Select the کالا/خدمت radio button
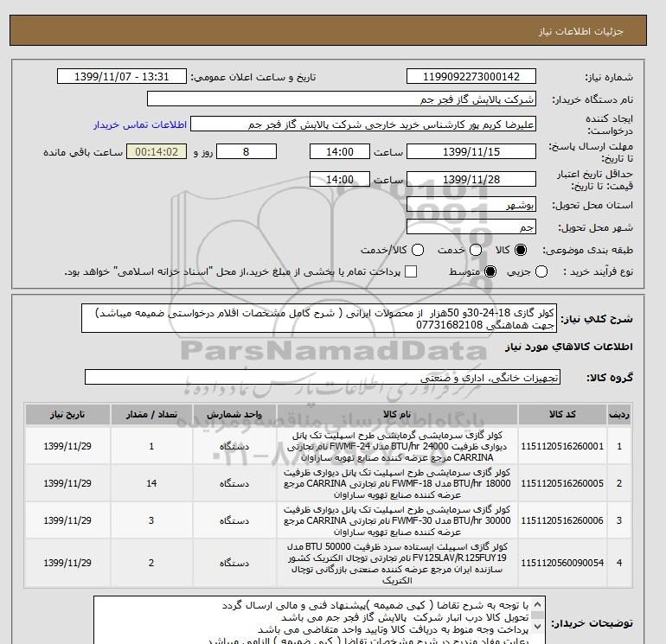666x644 pixels. (418, 250)
